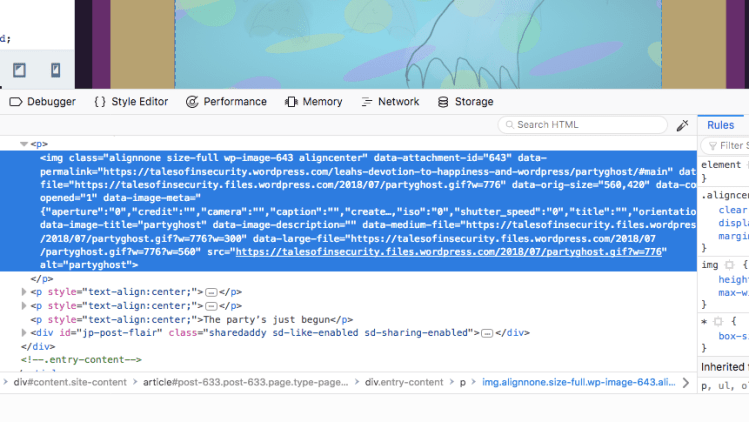
Task: Expand the jp-post-flair div node
Action: point(23,333)
